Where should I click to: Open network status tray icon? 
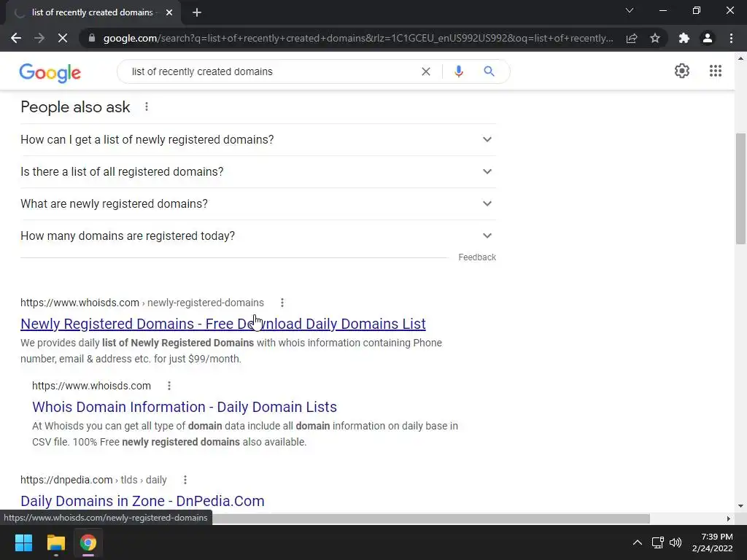tap(658, 542)
